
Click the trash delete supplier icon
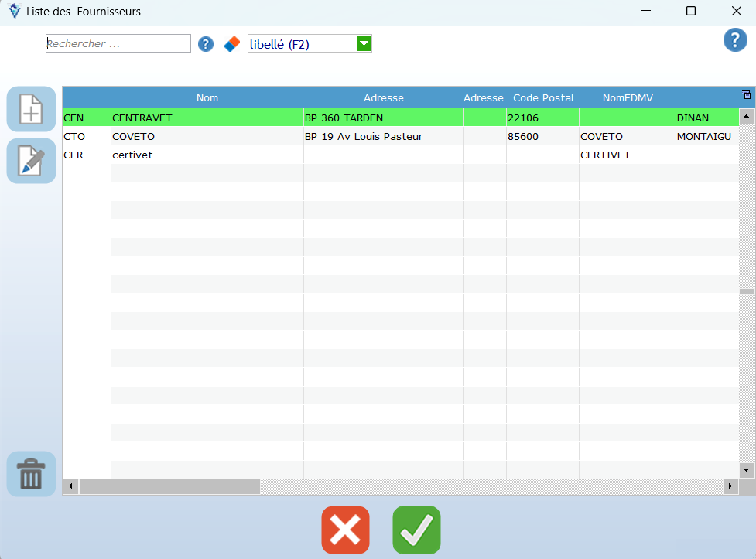[x=32, y=474]
